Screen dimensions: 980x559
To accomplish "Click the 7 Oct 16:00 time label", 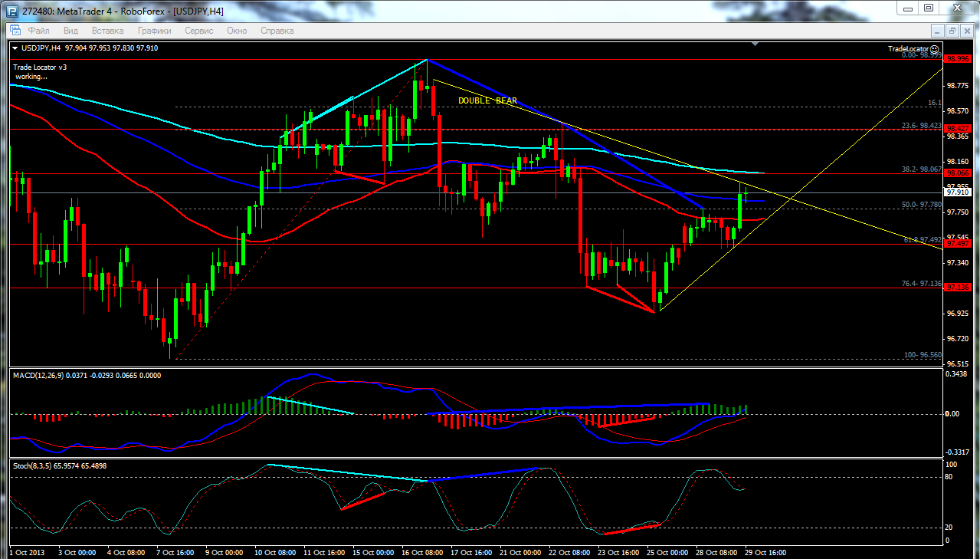I will pos(177,552).
